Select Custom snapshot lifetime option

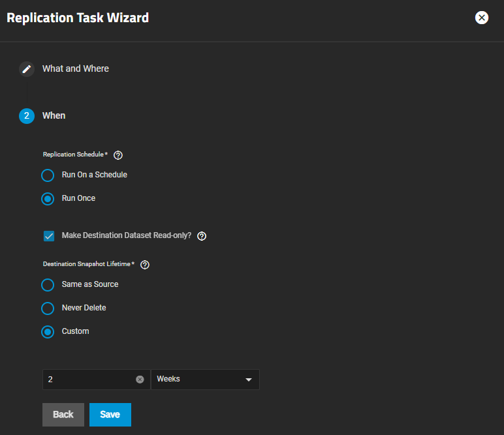(48, 332)
